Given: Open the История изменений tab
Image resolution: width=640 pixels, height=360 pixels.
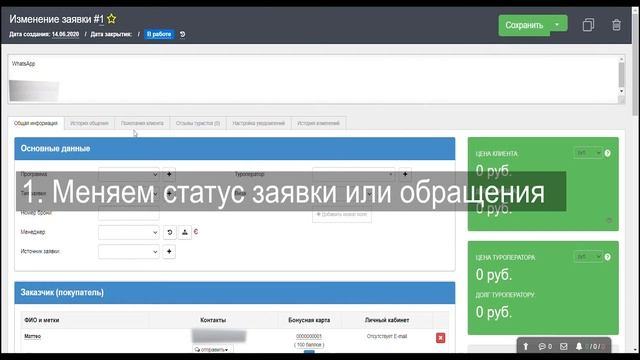Looking at the screenshot, I should (x=318, y=123).
